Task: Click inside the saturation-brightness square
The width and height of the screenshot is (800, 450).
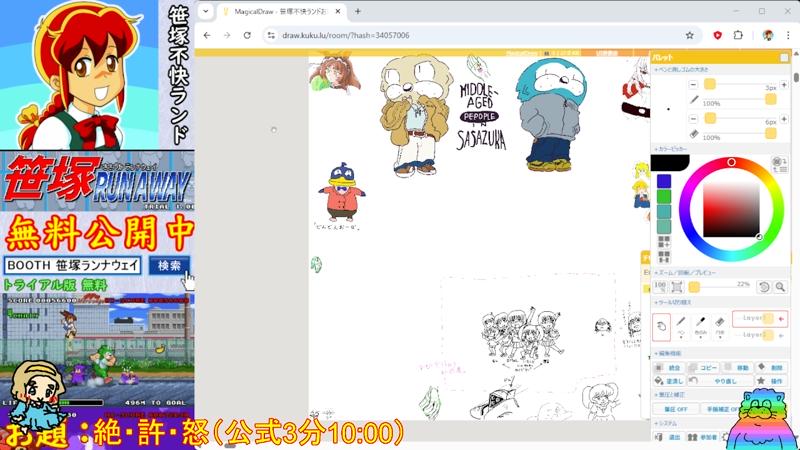Action: (x=731, y=210)
